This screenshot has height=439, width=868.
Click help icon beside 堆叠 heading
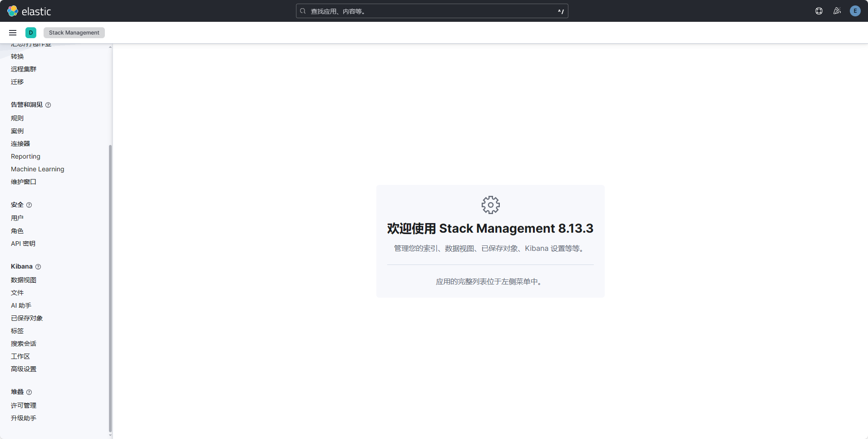[x=29, y=392]
